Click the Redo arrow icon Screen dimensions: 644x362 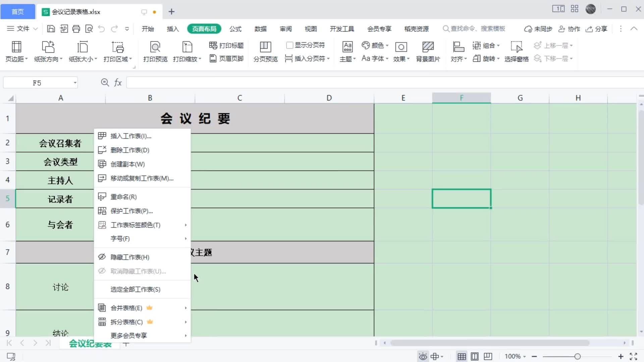(114, 29)
